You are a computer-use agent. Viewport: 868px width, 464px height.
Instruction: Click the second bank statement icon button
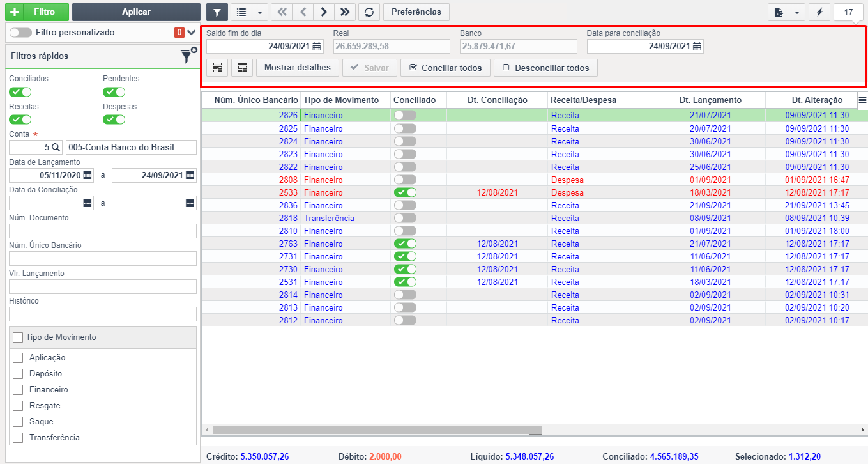242,67
